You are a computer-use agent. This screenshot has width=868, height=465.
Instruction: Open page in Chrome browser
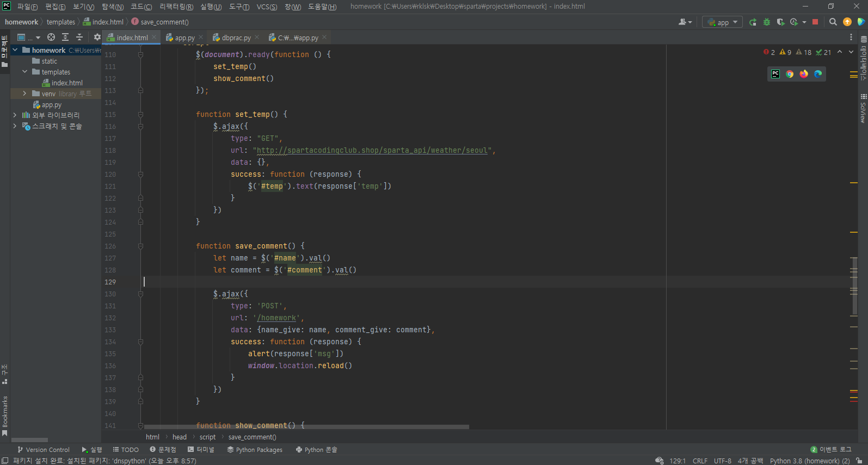tap(790, 74)
